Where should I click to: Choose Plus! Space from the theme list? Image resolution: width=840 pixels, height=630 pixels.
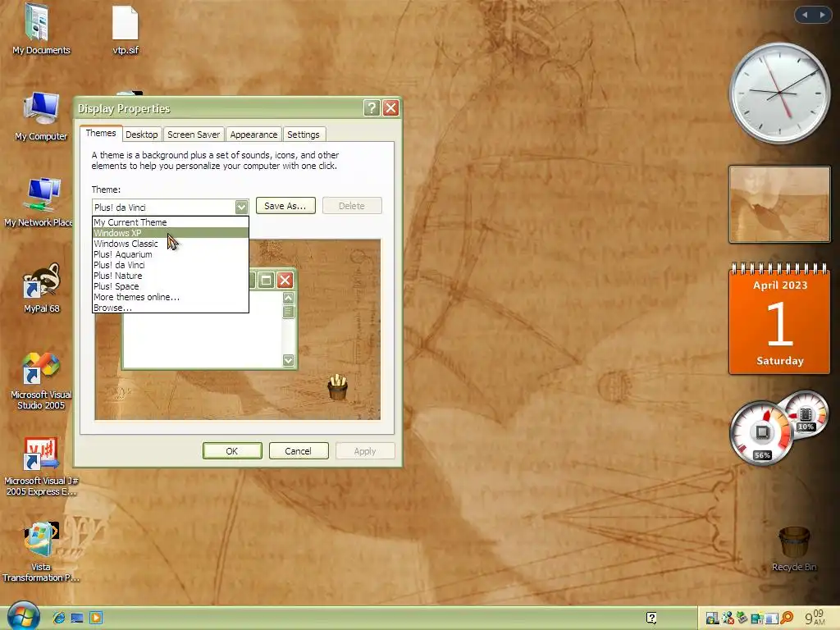(x=171, y=286)
